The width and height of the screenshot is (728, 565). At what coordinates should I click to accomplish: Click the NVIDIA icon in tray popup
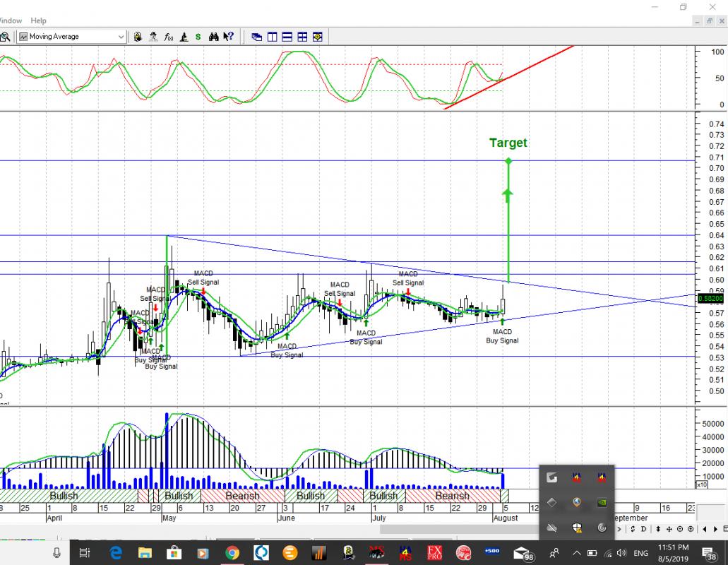(x=602, y=502)
